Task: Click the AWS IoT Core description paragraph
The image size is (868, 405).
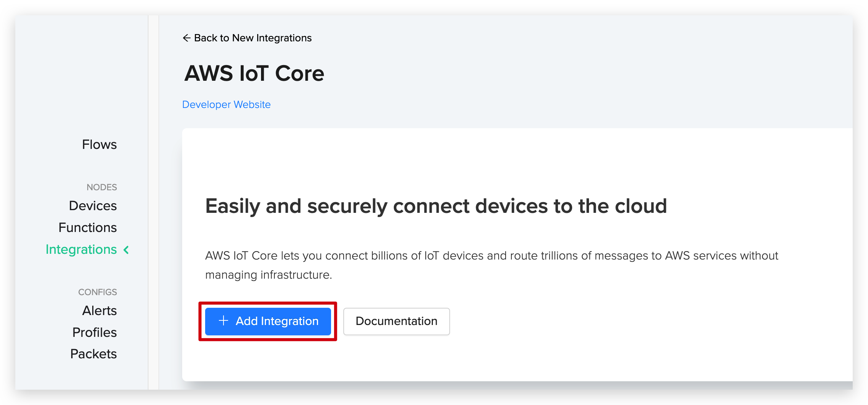Action: (492, 265)
